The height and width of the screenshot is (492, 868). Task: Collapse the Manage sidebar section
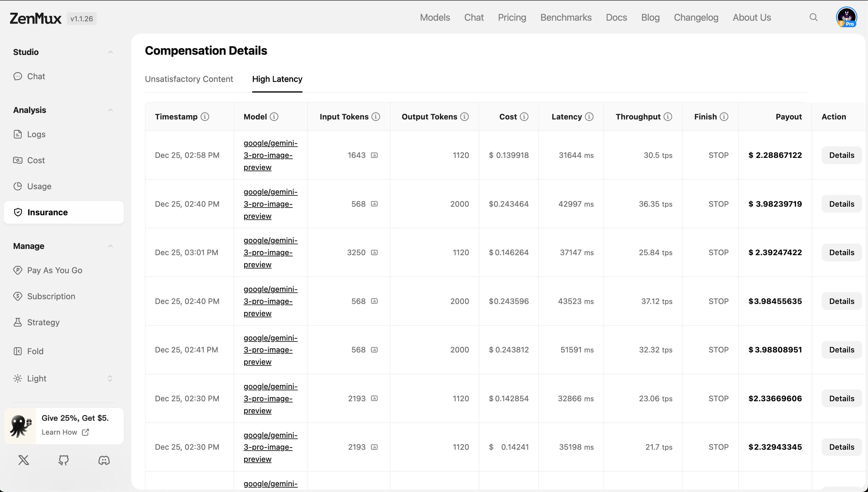click(110, 246)
